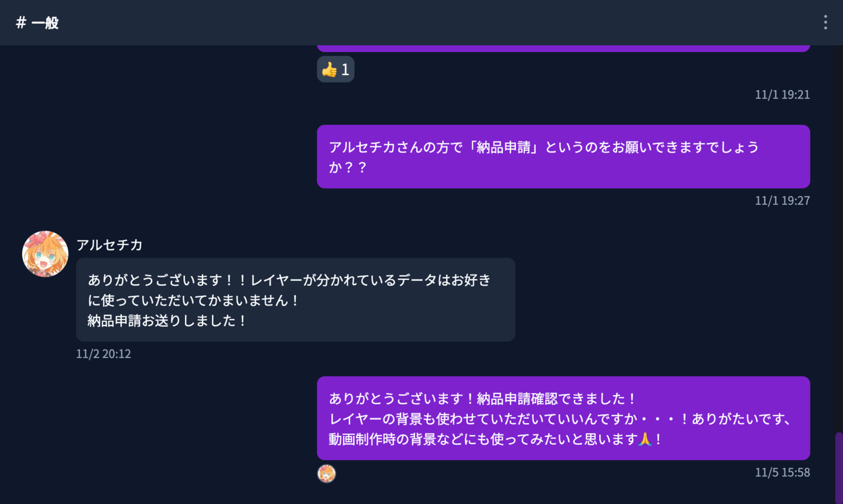Click the tiny reaction avatar under the last message
Image resolution: width=843 pixels, height=504 pixels.
point(327,474)
